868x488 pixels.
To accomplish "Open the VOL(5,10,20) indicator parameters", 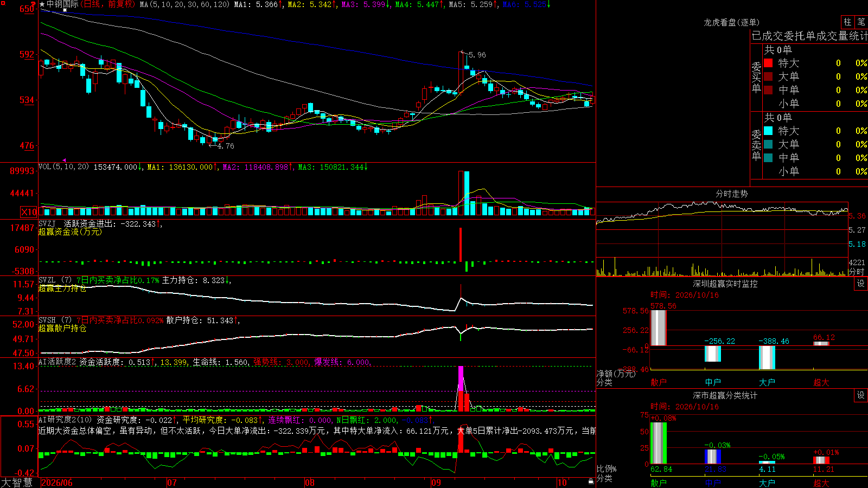I will (63, 167).
